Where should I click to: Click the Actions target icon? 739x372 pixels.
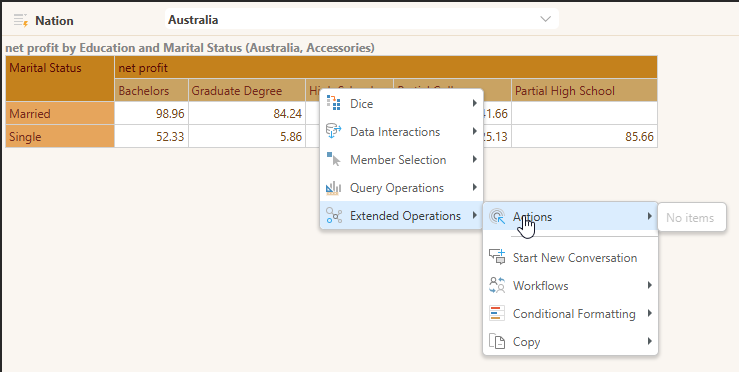(497, 217)
